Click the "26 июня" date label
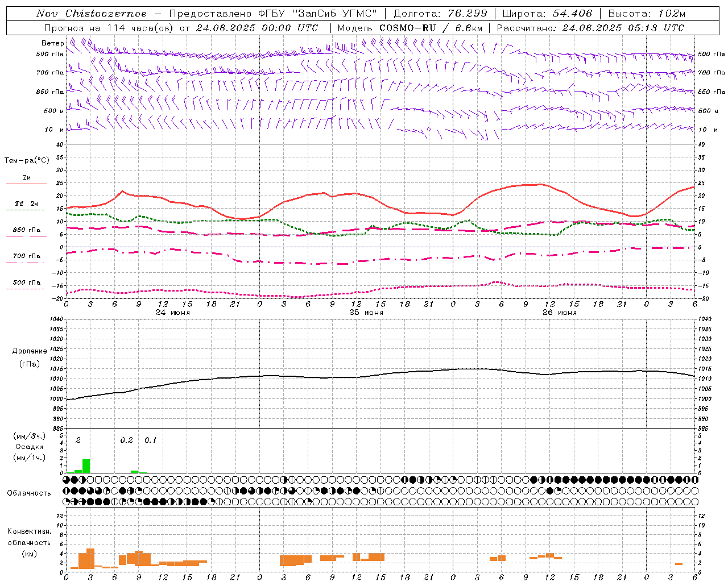 (559, 313)
